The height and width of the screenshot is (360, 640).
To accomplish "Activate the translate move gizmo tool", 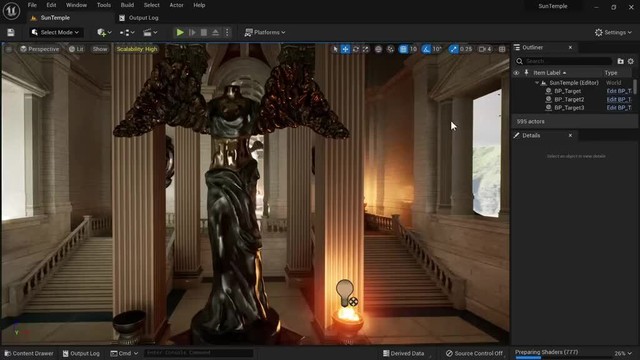I will click(345, 49).
